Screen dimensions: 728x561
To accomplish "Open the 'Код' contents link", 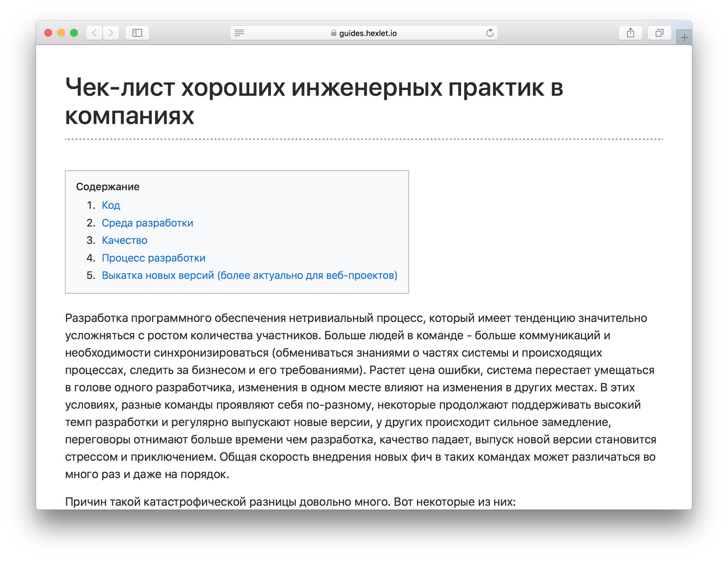I will pos(111,205).
